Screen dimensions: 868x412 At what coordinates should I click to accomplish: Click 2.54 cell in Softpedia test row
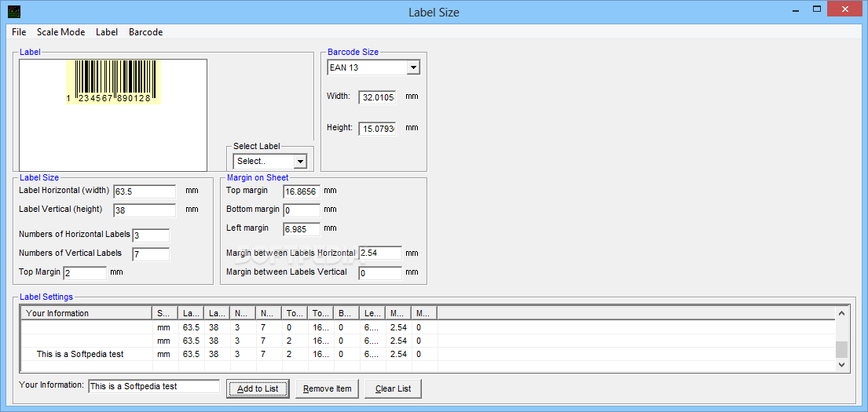[398, 354]
